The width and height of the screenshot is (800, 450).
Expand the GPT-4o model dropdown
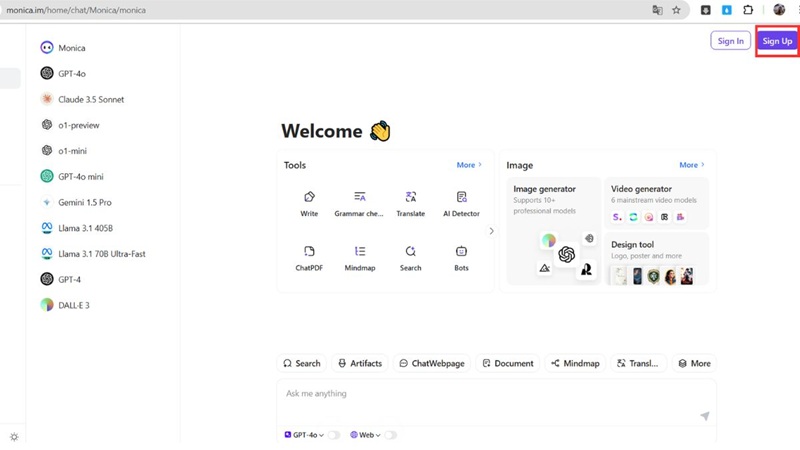point(304,435)
